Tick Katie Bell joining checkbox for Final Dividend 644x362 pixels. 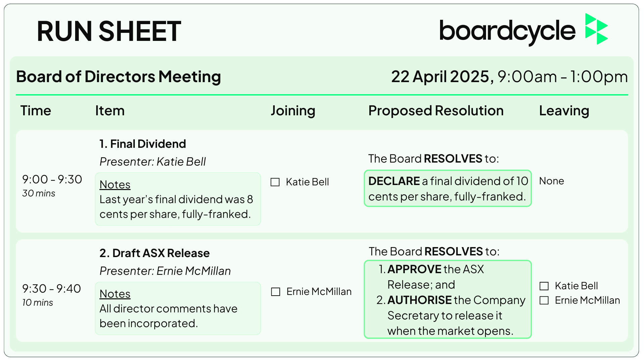(275, 182)
